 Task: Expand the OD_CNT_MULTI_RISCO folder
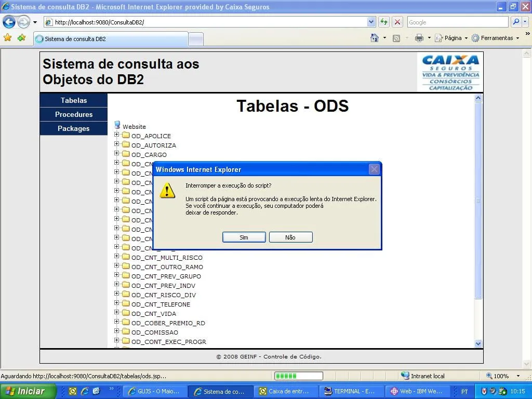coord(117,256)
